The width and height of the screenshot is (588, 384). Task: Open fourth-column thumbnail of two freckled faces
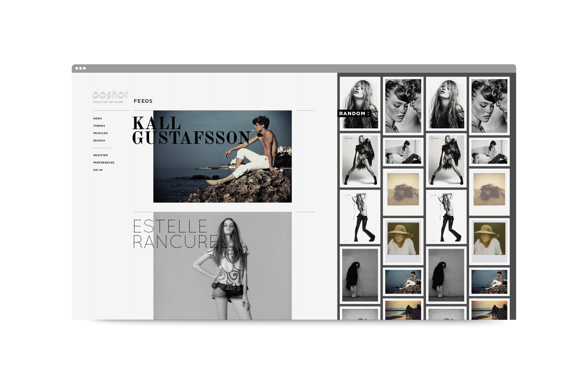(489, 106)
